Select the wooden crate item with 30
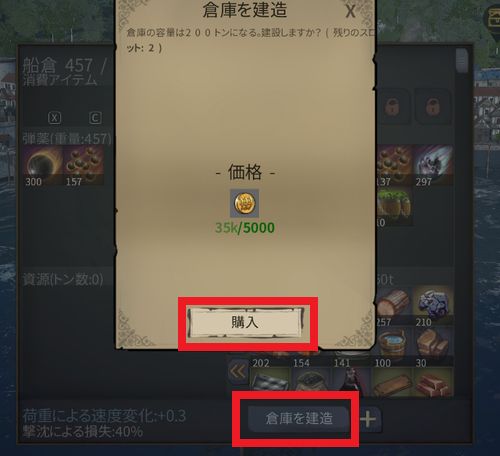Image resolution: width=500 pixels, height=456 pixels. [x=433, y=345]
